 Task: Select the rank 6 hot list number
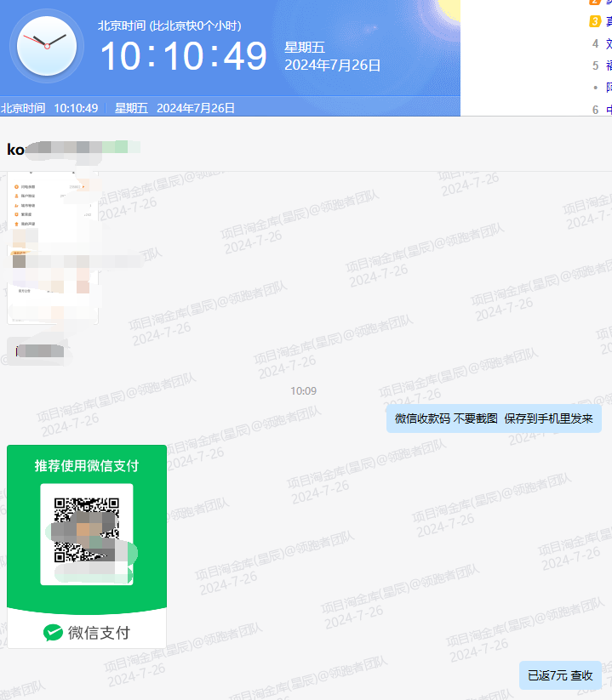595,109
